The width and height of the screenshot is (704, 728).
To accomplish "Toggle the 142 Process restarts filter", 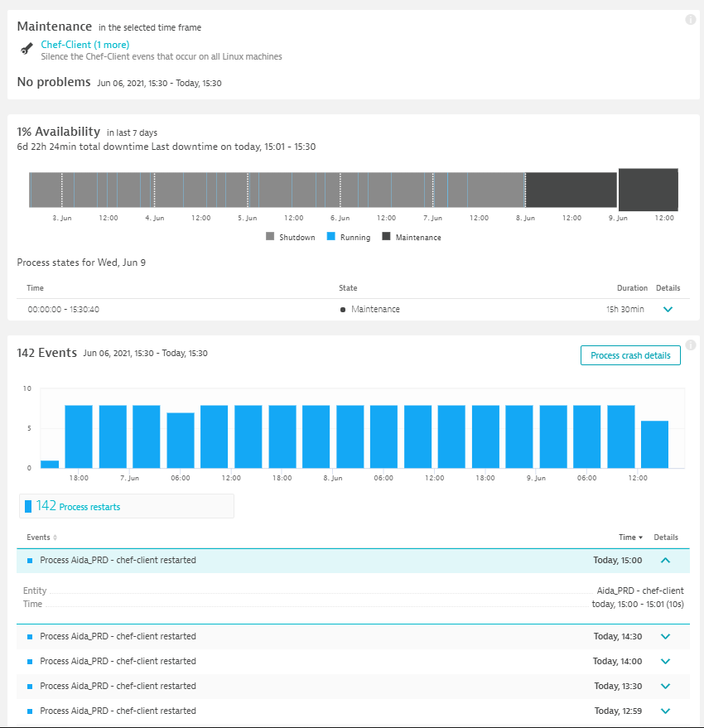I will (x=126, y=505).
